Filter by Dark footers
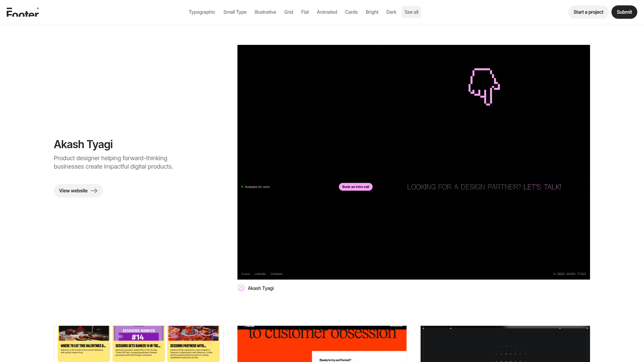The height and width of the screenshot is (362, 644). [x=391, y=12]
